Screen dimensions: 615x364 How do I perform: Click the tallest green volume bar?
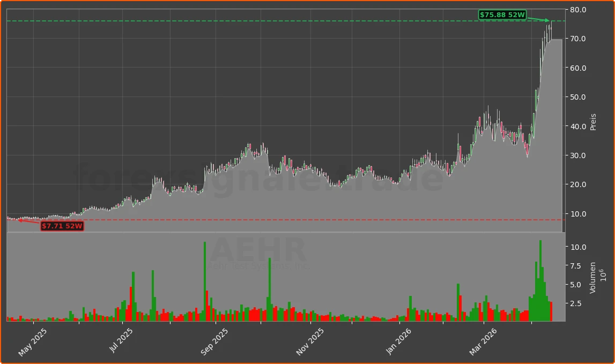[x=540, y=279]
